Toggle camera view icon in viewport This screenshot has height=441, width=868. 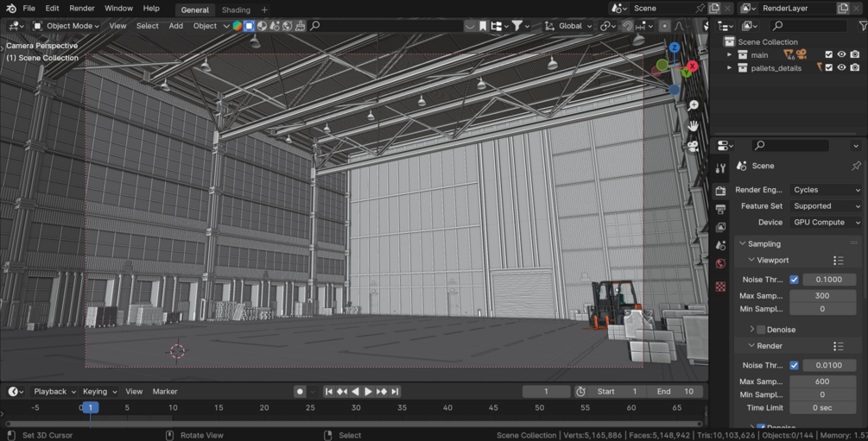pyautogui.click(x=693, y=147)
